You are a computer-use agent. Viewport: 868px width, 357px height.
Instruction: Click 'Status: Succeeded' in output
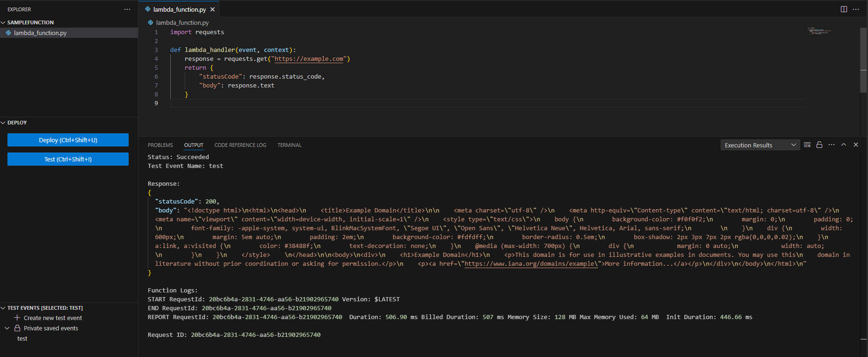178,157
